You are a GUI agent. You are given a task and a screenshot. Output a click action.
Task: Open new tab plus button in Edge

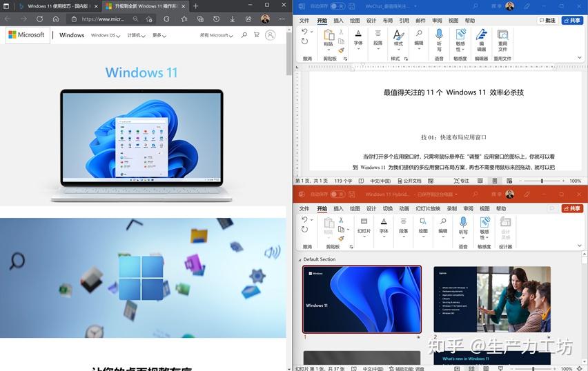pyautogui.click(x=196, y=6)
